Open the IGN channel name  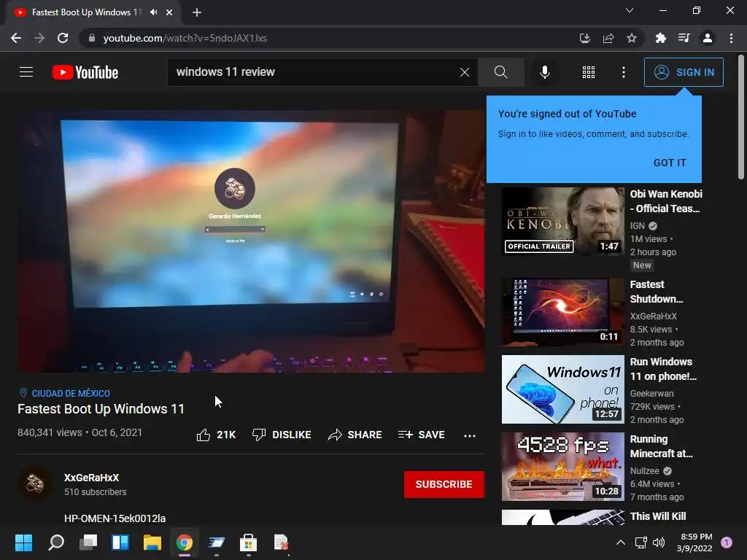point(638,226)
